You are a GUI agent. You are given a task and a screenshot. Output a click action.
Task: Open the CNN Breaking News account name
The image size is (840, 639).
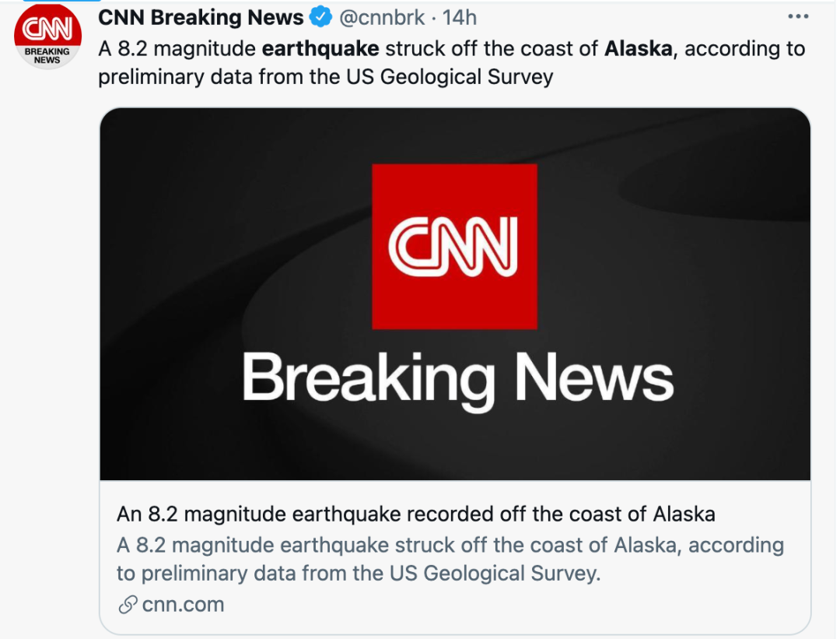click(201, 17)
